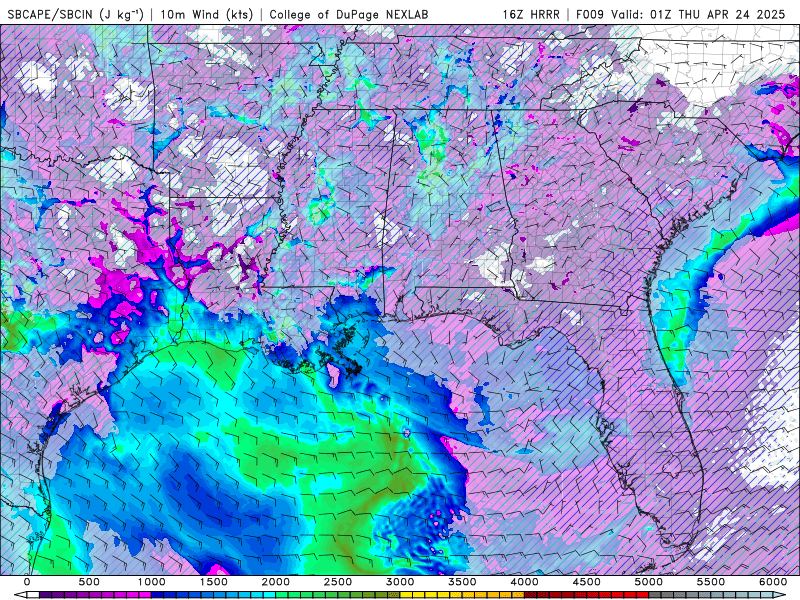800x600 pixels.
Task: Click the "3000" color scale label
Action: click(400, 582)
